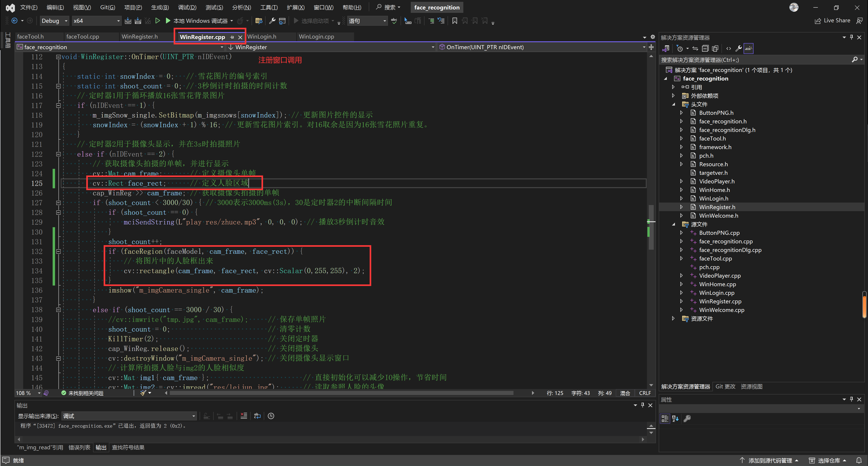Viewport: 868px width, 466px height.
Task: Click the notifications bell in the status bar
Action: coord(859,460)
